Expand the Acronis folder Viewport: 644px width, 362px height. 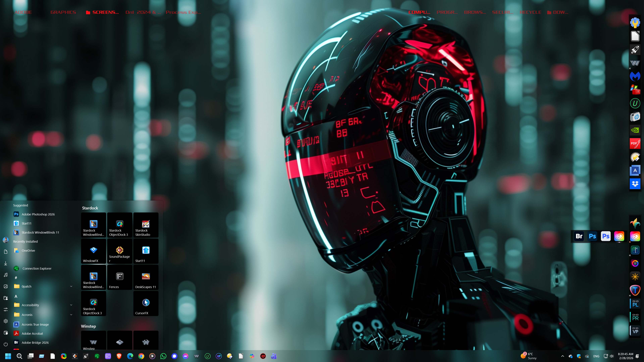point(71,315)
